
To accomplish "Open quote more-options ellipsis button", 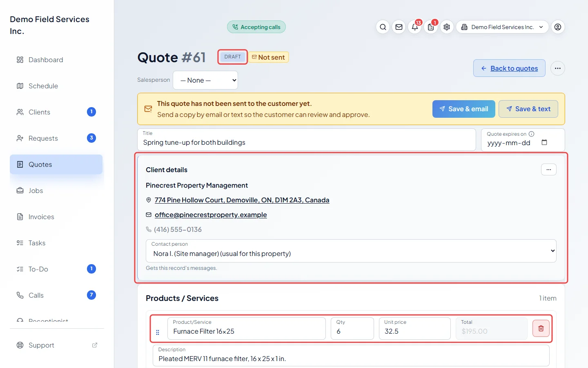I will [x=558, y=68].
